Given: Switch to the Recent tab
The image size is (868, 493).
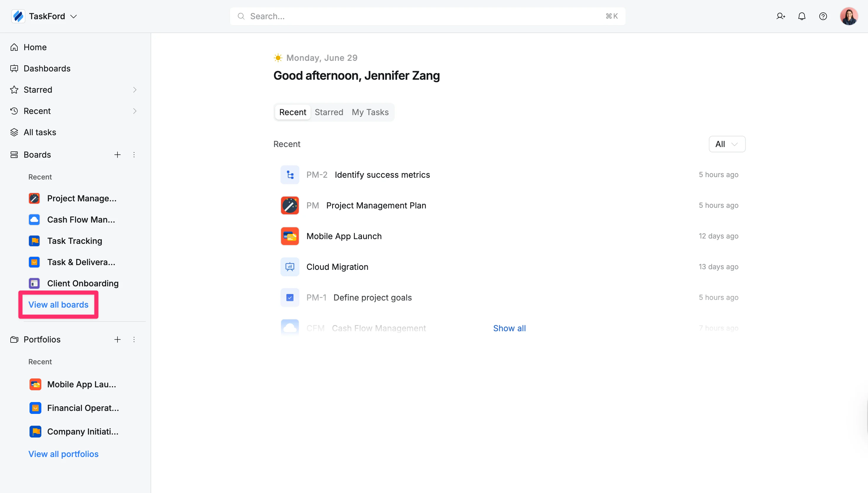Looking at the screenshot, I should (293, 112).
